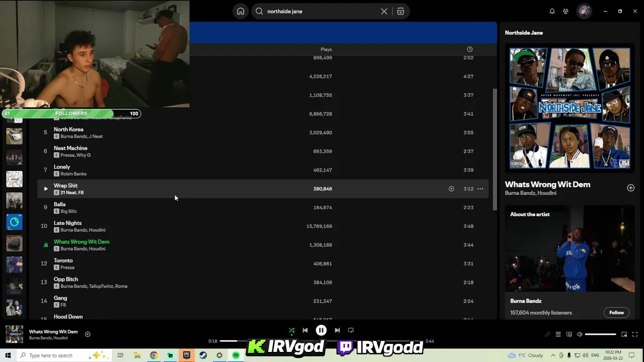Mute using the volume speaker icon
The width and height of the screenshot is (644, 362).
click(580, 334)
